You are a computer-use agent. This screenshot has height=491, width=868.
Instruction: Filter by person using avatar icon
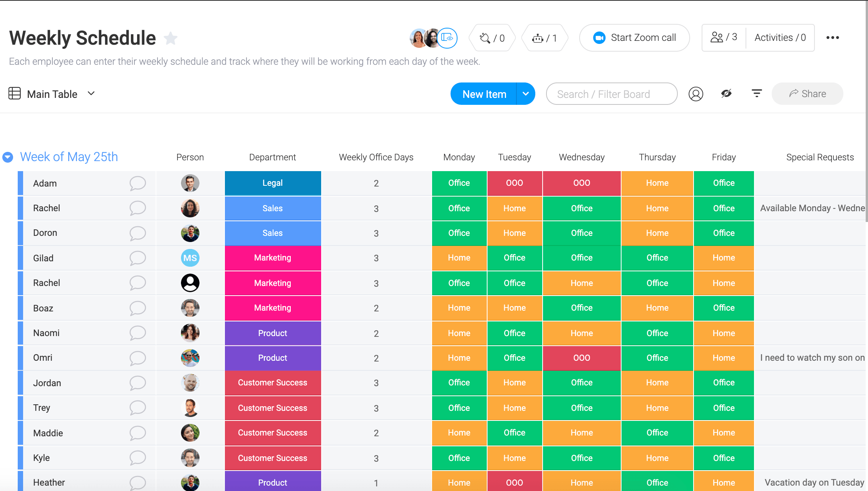[695, 94]
